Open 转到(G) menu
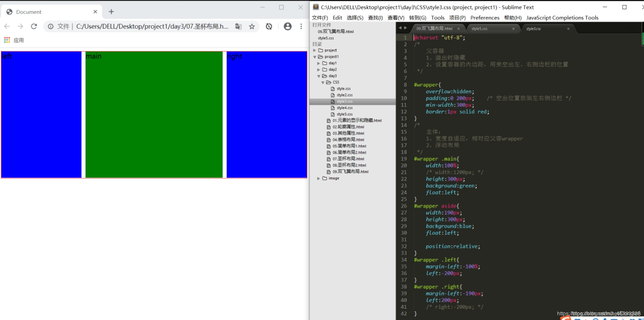 (x=418, y=17)
